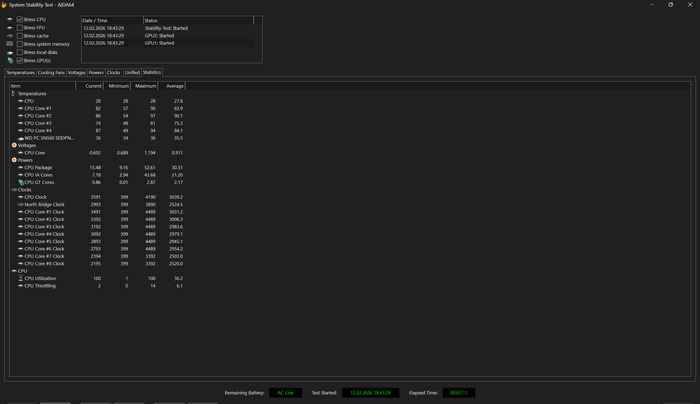
Task: Disable the Stress CPU checkbox
Action: (20, 19)
